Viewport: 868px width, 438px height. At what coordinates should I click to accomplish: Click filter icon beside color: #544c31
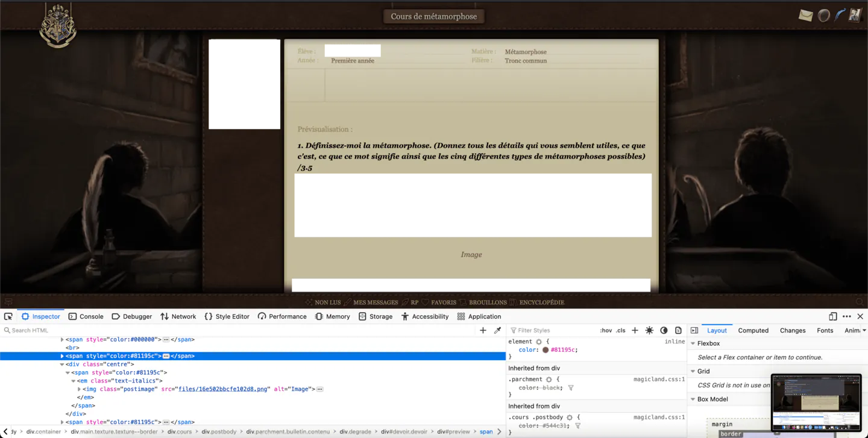click(x=578, y=426)
